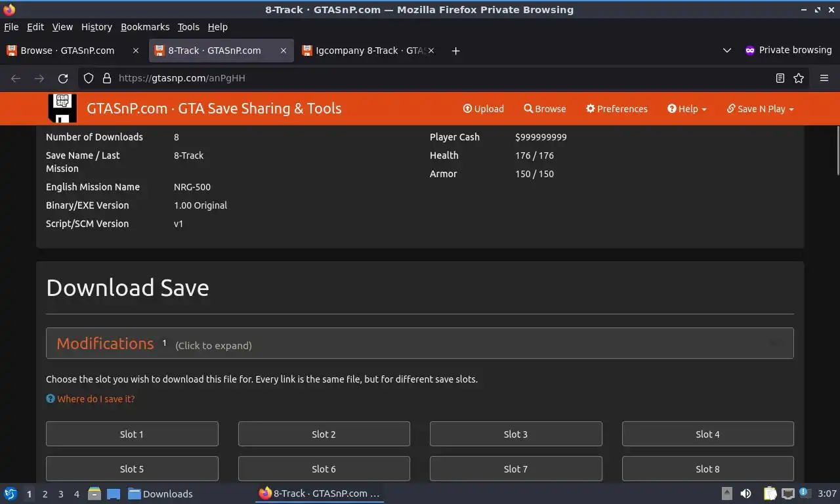This screenshot has height=504, width=840.
Task: Open a new browser tab
Action: (x=455, y=51)
